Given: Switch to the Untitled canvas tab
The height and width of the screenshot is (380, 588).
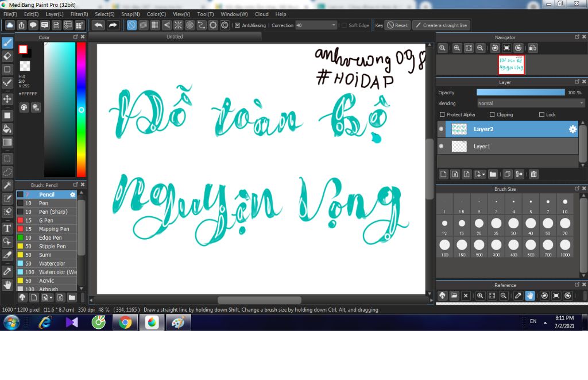Looking at the screenshot, I should 175,36.
